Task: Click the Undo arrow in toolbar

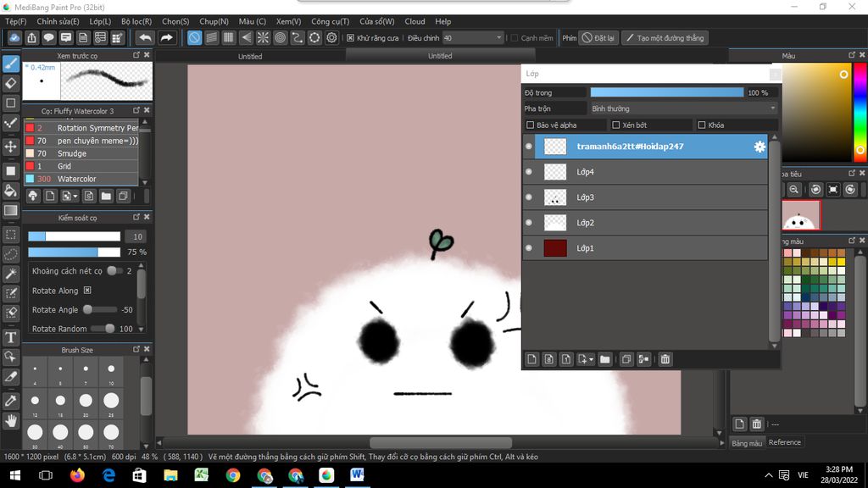Action: click(145, 37)
